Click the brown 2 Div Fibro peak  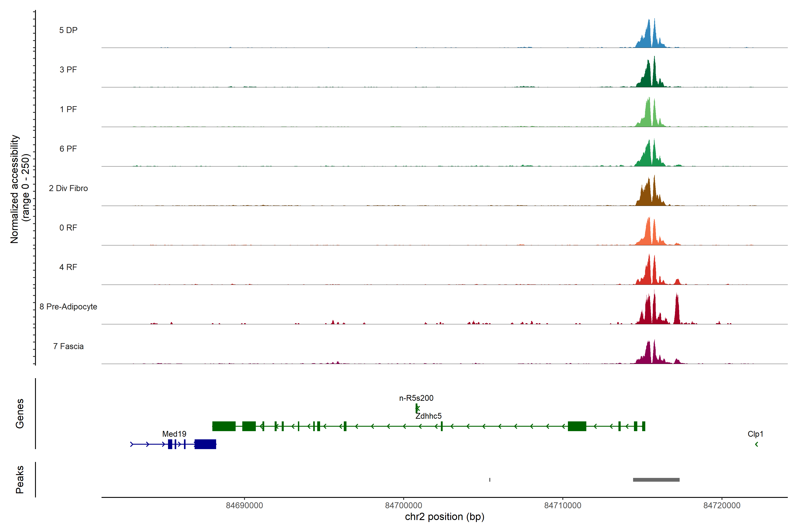tap(649, 195)
